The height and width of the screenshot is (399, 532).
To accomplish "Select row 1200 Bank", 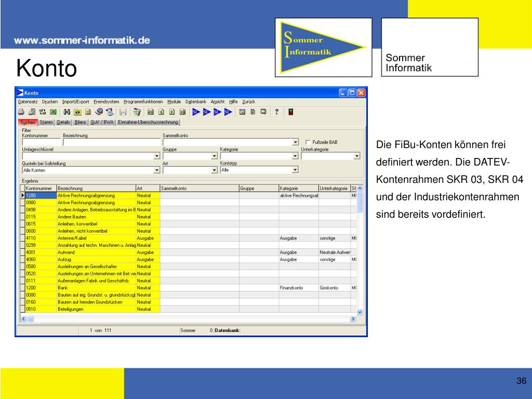I will tap(188, 288).
